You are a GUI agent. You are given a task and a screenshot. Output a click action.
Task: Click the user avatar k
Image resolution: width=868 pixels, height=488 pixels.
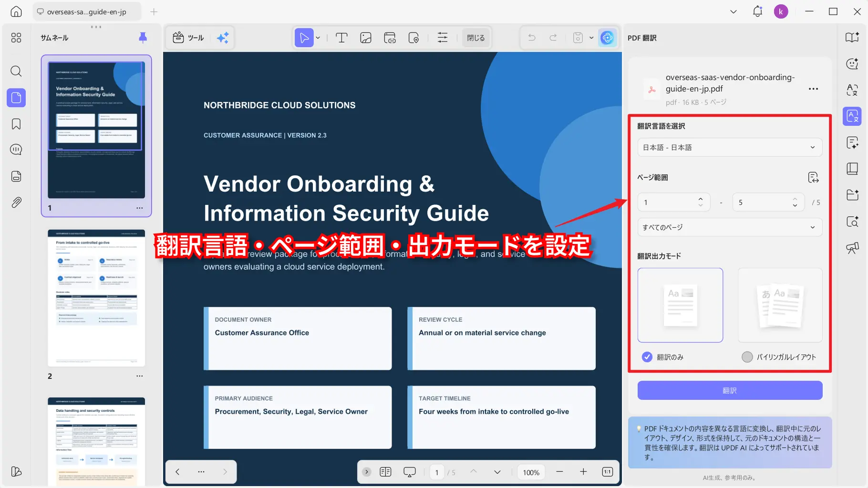pyautogui.click(x=781, y=11)
